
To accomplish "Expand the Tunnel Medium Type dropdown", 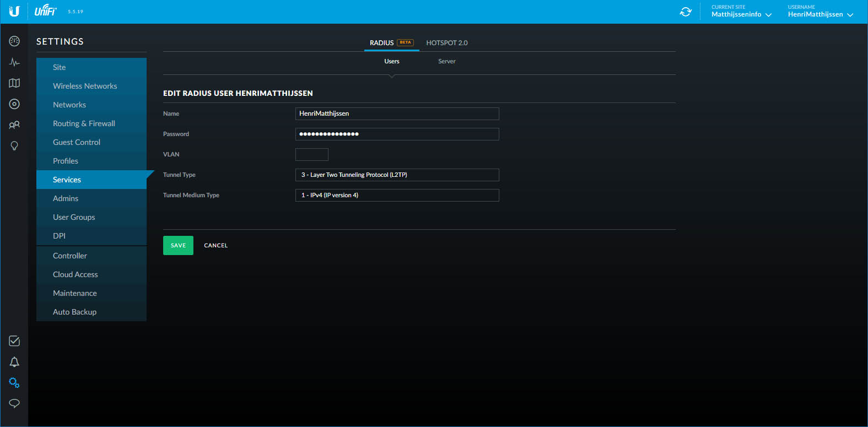I will [x=397, y=195].
